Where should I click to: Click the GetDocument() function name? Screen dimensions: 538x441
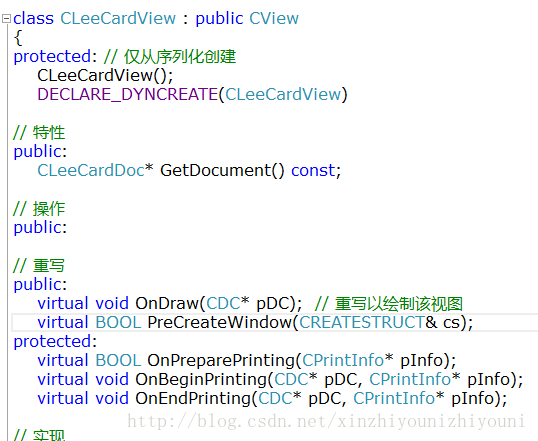[222, 171]
